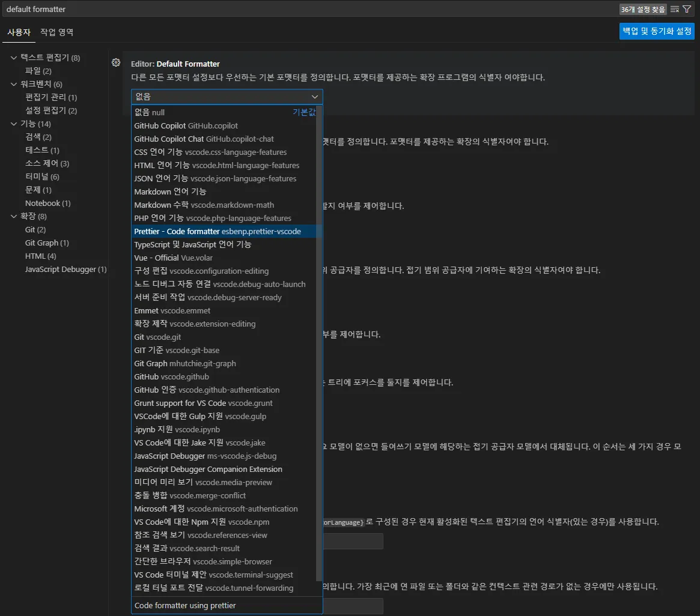This screenshot has width=700, height=616.
Task: Switch to the 작업 영역 tab
Action: click(x=56, y=32)
